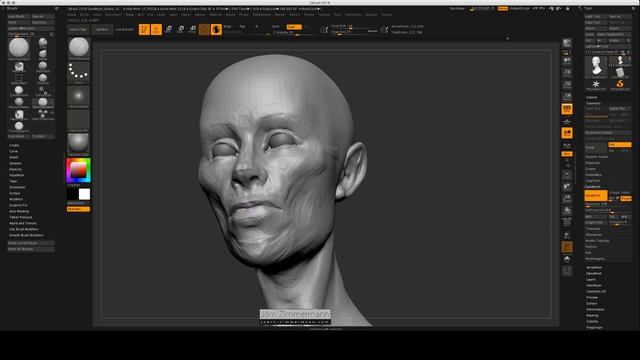The height and width of the screenshot is (360, 640).
Task: Click the right shelf Rotate view icon
Action: pyautogui.click(x=567, y=211)
